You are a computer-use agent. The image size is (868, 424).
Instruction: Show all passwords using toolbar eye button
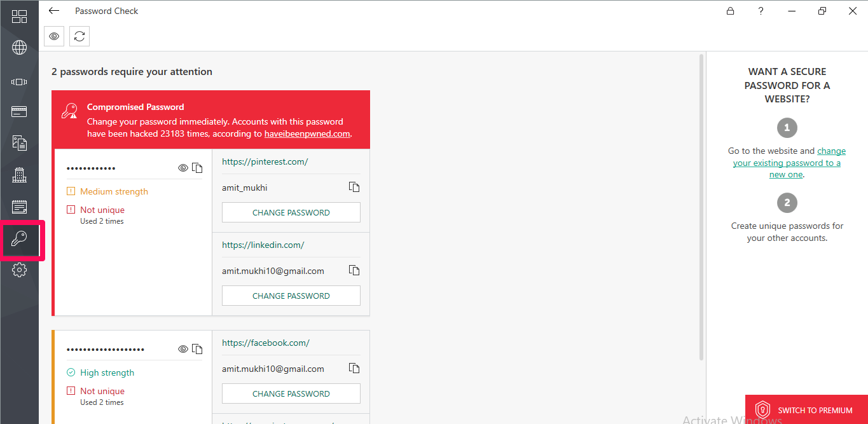(x=54, y=36)
